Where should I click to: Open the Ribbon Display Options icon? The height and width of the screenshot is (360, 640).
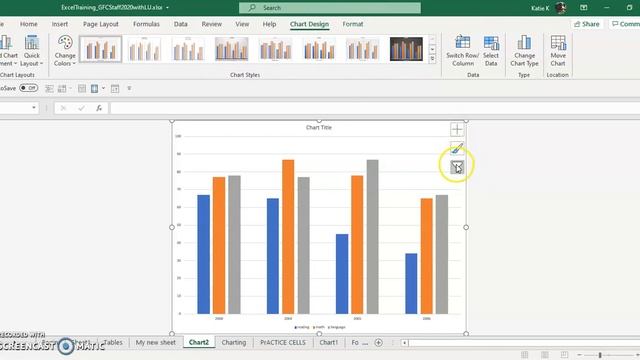pos(584,8)
